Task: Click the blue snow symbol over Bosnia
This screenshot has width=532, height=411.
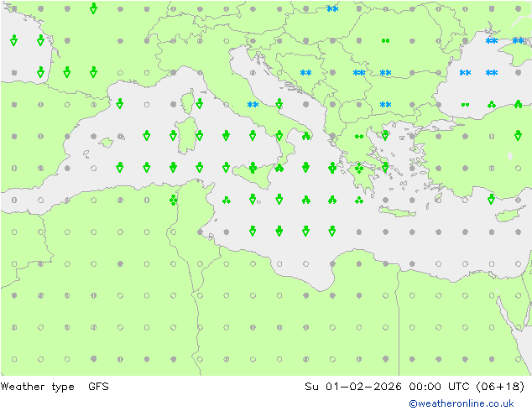Action: click(x=305, y=73)
